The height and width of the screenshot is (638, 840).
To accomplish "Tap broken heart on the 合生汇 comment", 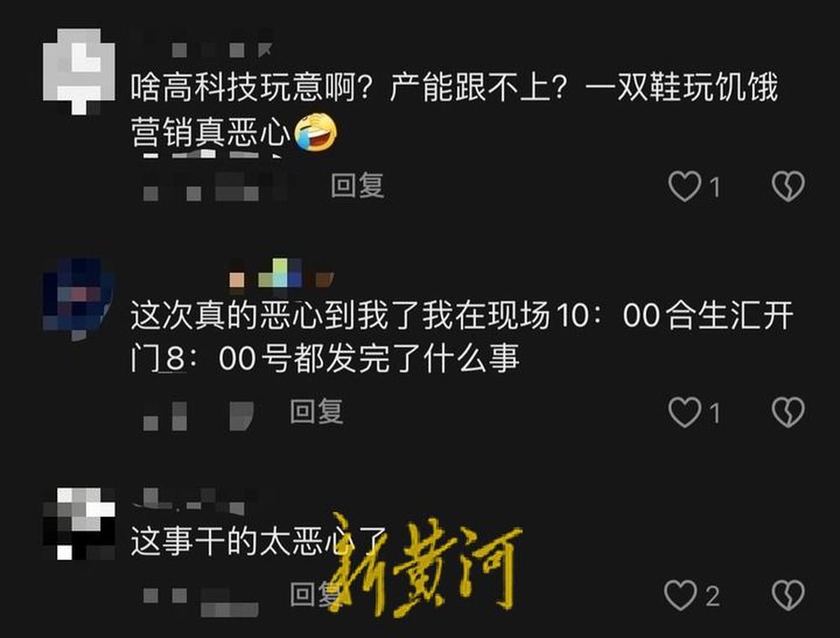I will [788, 411].
